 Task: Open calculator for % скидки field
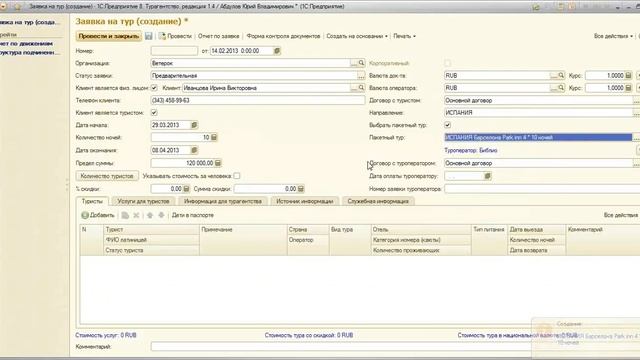[186, 189]
